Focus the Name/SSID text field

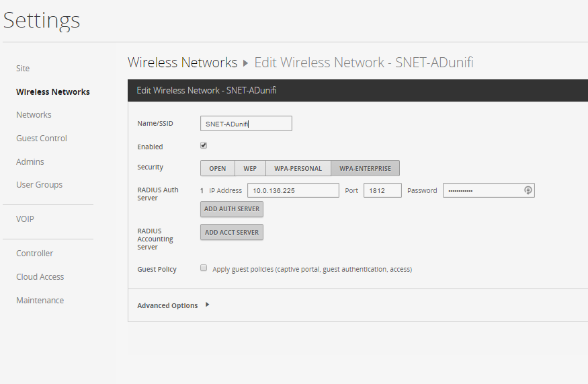pyautogui.click(x=246, y=124)
